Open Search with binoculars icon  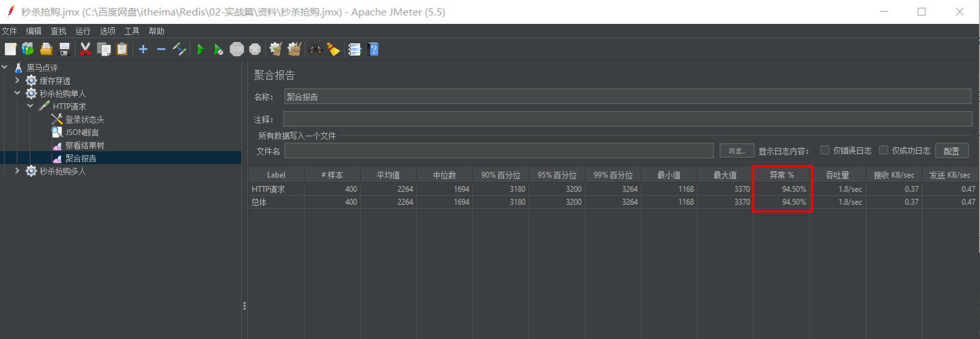315,49
